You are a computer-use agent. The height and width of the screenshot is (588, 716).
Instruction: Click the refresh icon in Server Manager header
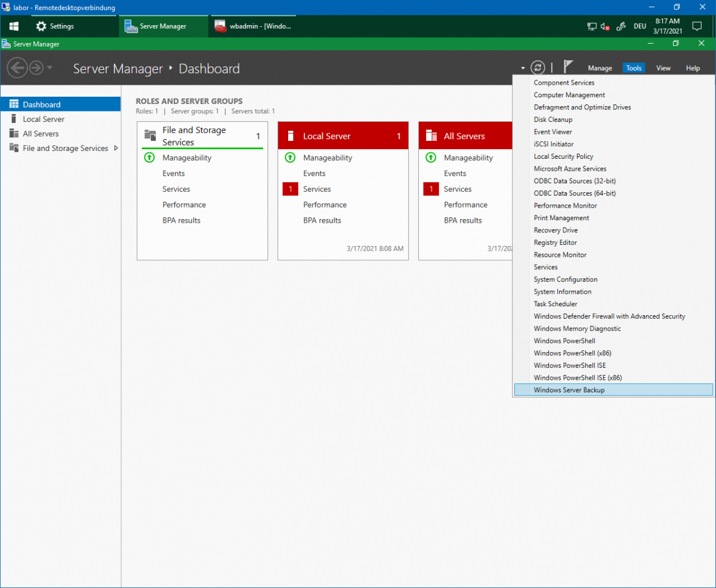538,68
